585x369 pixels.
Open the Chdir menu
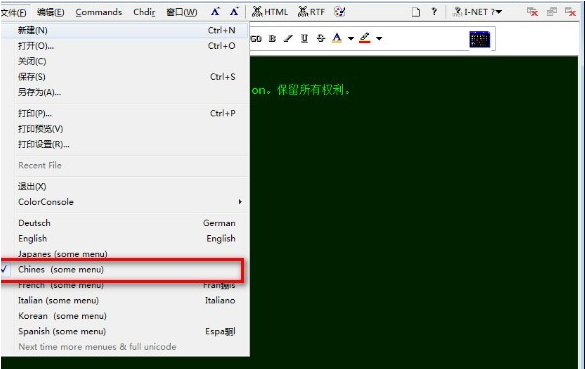click(144, 12)
